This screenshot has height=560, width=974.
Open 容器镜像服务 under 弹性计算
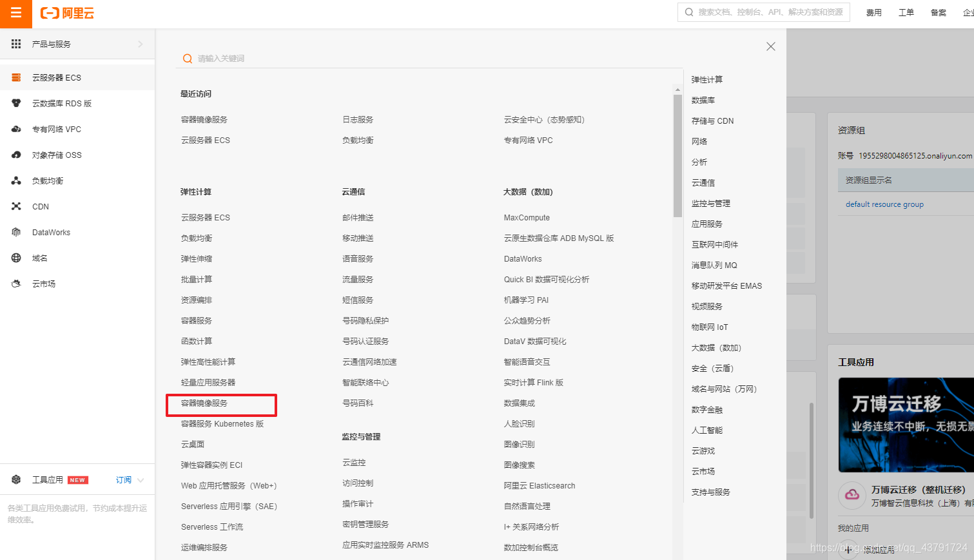click(x=204, y=403)
